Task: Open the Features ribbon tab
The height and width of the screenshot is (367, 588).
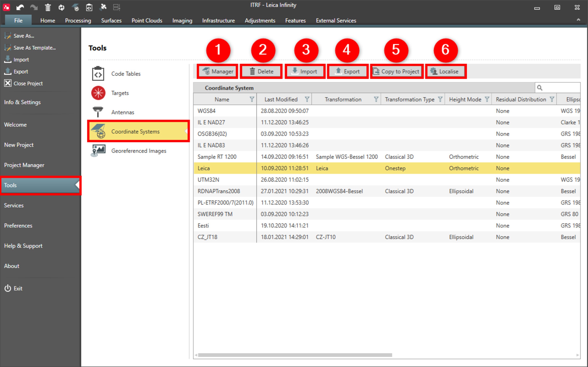Action: pos(295,20)
